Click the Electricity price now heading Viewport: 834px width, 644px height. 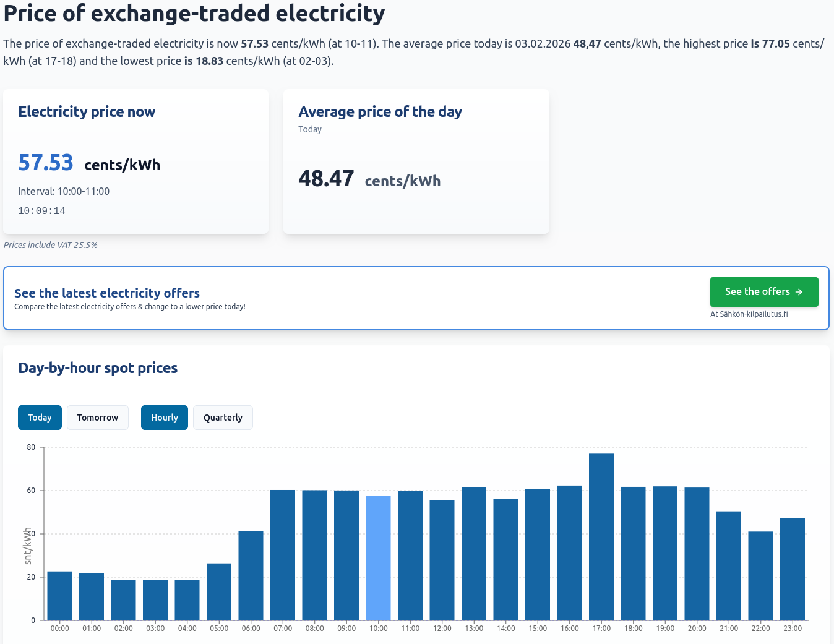point(87,112)
